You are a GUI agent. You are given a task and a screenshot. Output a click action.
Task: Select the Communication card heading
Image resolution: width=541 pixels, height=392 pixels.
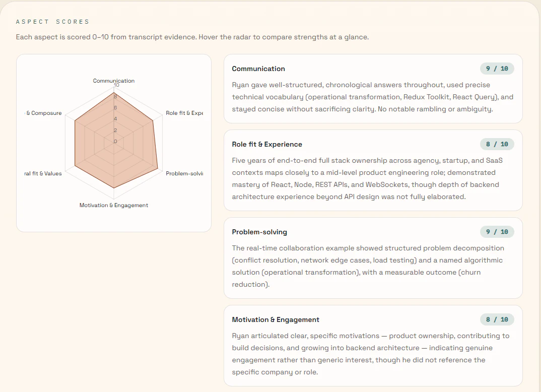258,69
